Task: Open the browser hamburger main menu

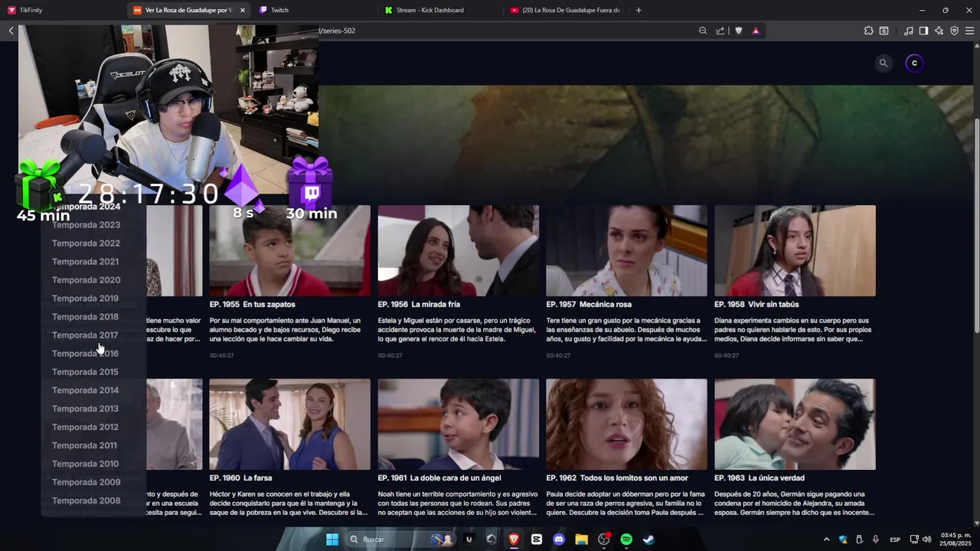Action: 969,31
